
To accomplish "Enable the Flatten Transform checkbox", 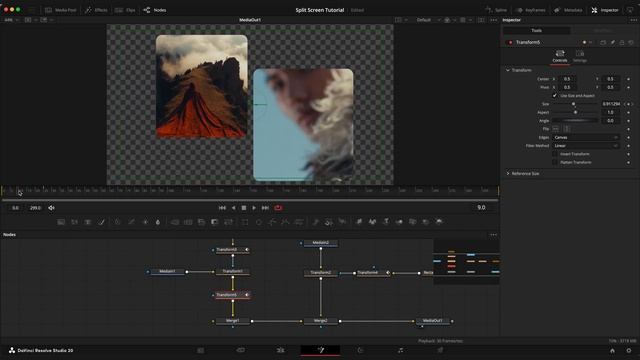I will tap(554, 162).
